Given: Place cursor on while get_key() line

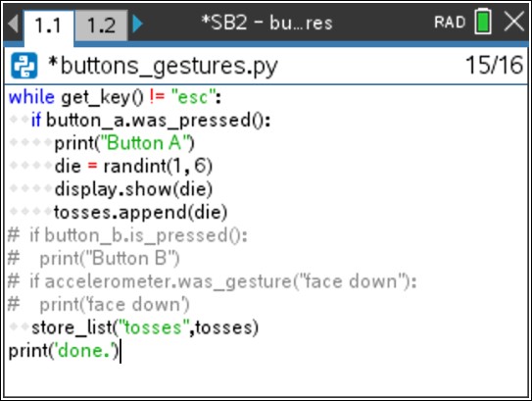Looking at the screenshot, I should click(115, 97).
